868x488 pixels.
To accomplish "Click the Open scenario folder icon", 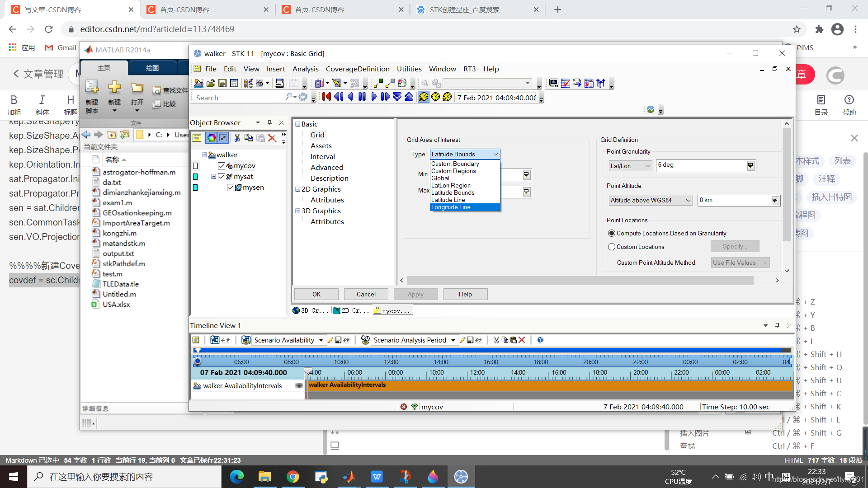I will click(x=211, y=83).
